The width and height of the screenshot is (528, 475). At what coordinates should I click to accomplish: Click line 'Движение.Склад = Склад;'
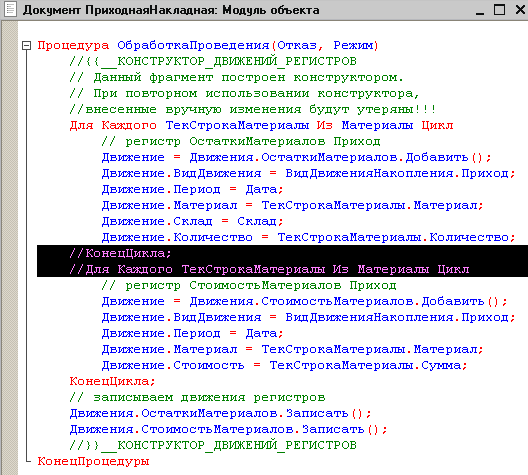192,221
